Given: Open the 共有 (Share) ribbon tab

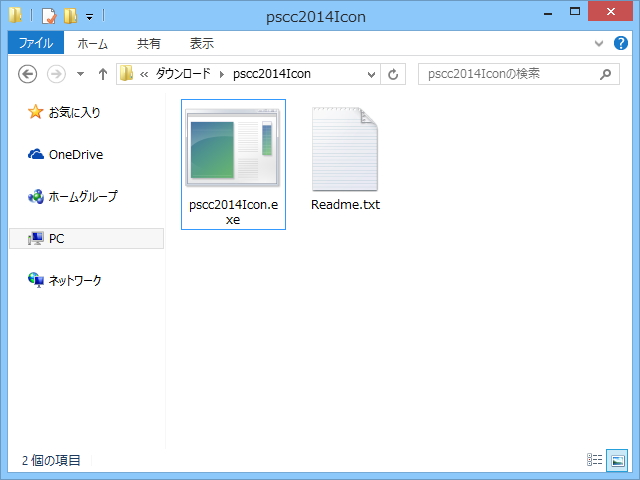Looking at the screenshot, I should (x=149, y=43).
